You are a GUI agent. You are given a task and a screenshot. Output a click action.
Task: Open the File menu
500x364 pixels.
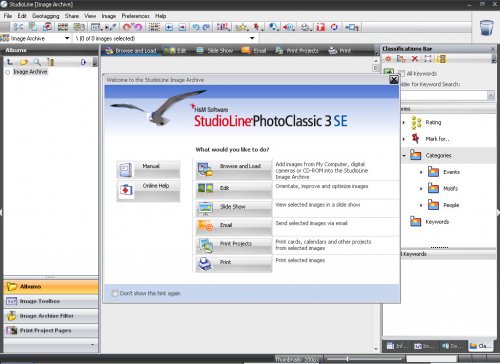8,16
